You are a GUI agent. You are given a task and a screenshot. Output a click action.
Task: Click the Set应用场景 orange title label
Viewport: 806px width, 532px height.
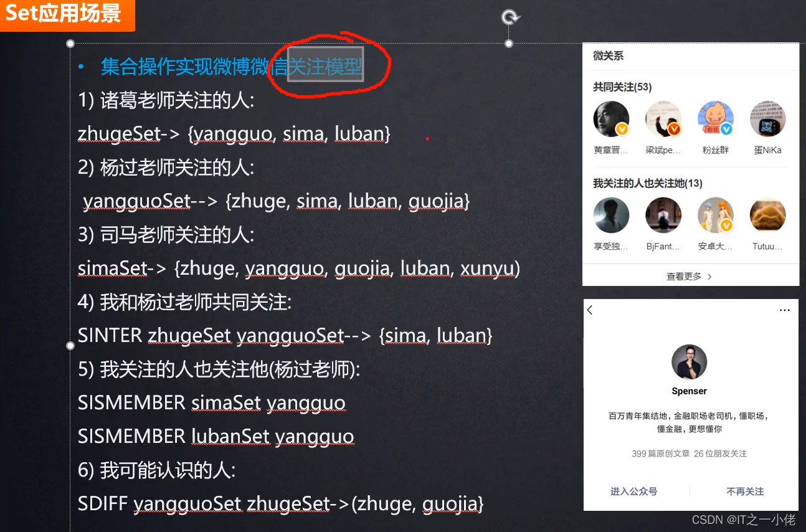pos(64,14)
